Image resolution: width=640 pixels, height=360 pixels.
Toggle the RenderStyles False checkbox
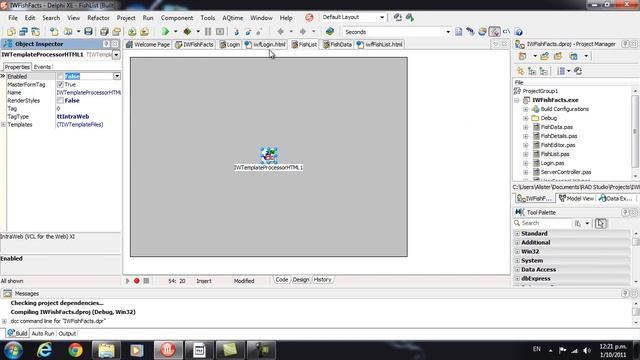pyautogui.click(x=60, y=100)
